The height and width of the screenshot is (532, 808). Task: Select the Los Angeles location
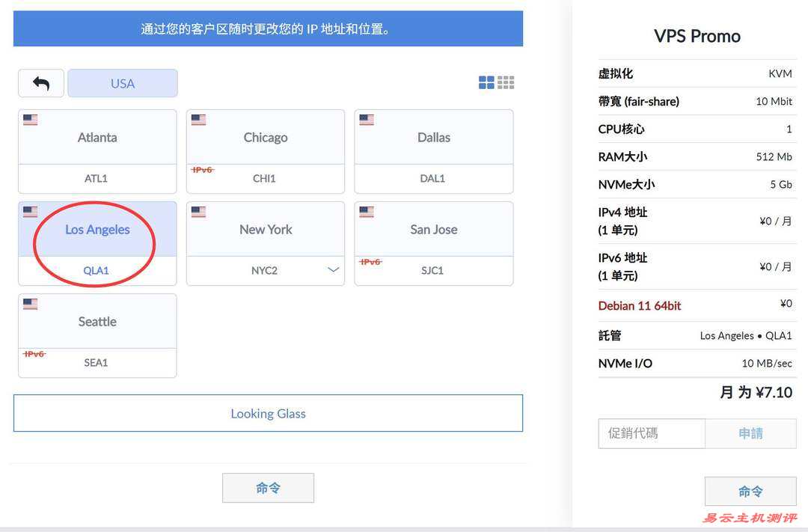click(97, 230)
